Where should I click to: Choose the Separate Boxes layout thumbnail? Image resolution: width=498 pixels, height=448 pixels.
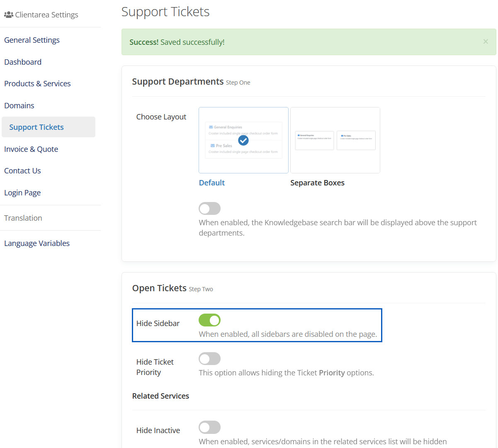[x=335, y=140]
